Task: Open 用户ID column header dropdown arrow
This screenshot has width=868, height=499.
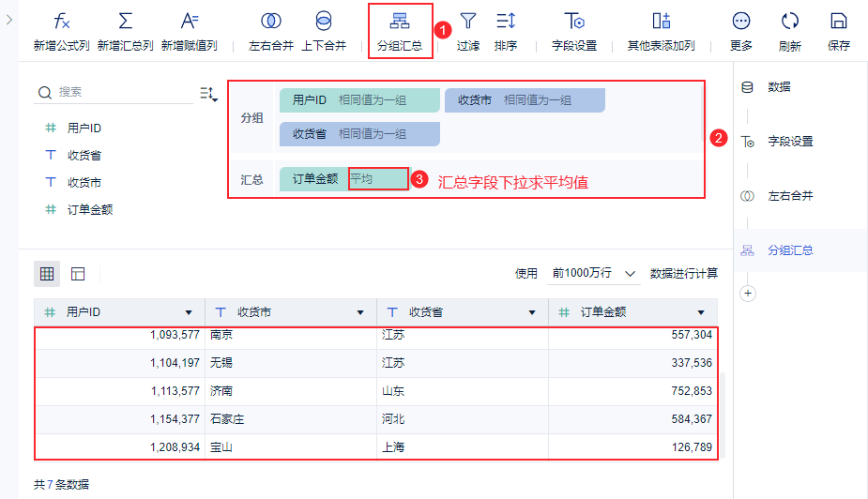Action: (x=189, y=312)
